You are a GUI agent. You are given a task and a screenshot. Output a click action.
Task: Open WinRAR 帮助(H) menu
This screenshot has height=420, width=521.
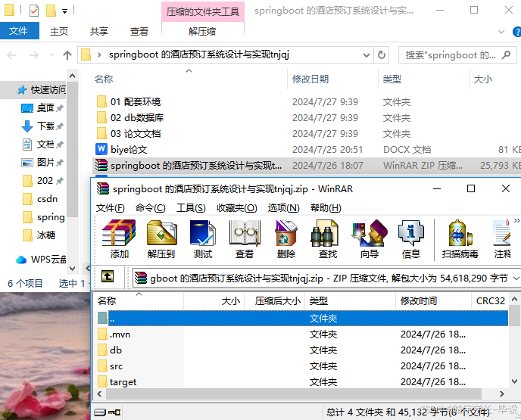pyautogui.click(x=326, y=208)
